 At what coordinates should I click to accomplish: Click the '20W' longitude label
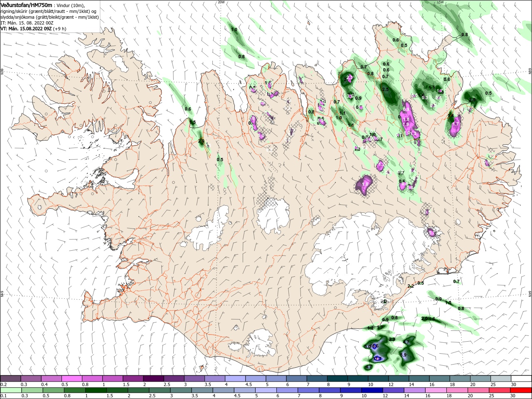tap(221, 2)
